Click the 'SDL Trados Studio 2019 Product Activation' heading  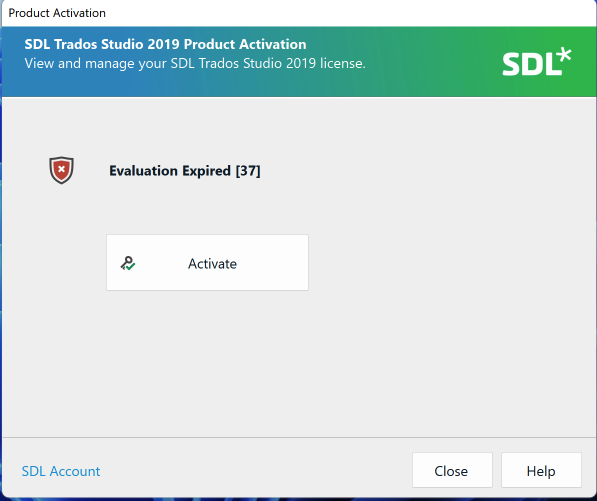(165, 44)
